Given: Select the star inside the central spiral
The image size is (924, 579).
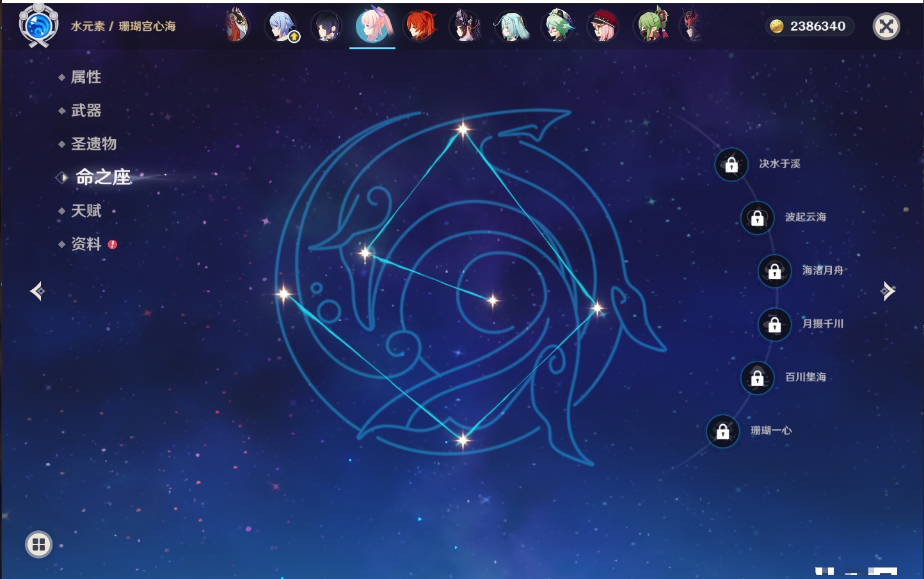Looking at the screenshot, I should [493, 300].
